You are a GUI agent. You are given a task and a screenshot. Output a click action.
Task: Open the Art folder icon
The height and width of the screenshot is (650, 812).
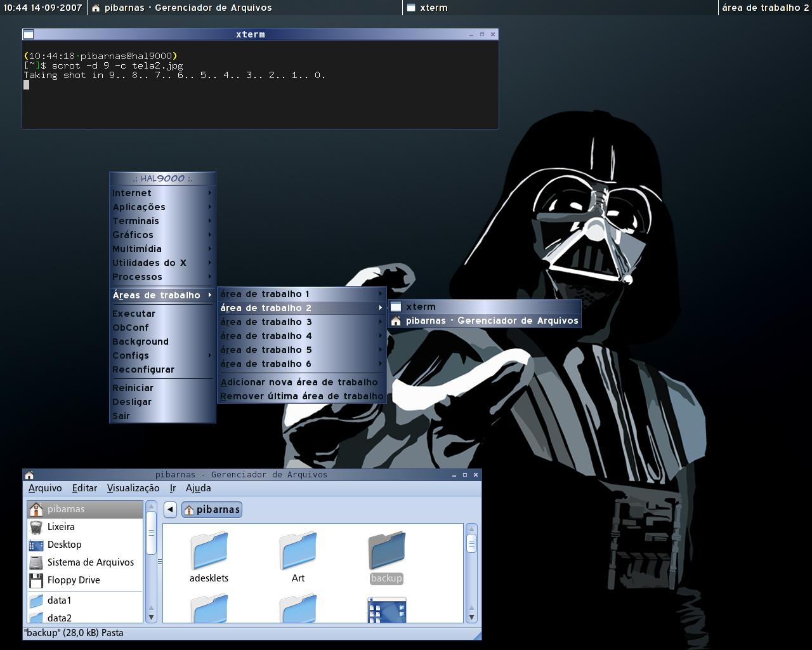tap(298, 550)
